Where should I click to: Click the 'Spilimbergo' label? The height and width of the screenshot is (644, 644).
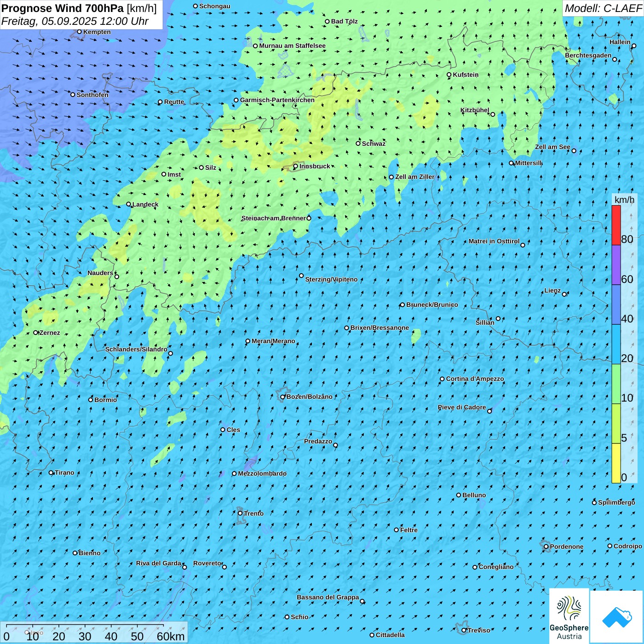pyautogui.click(x=616, y=502)
